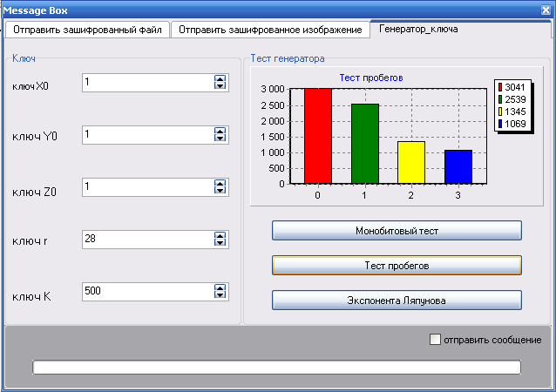Viewport: 556px width, 392px height.
Task: Click the yellow bar for category 2
Action: click(411, 162)
